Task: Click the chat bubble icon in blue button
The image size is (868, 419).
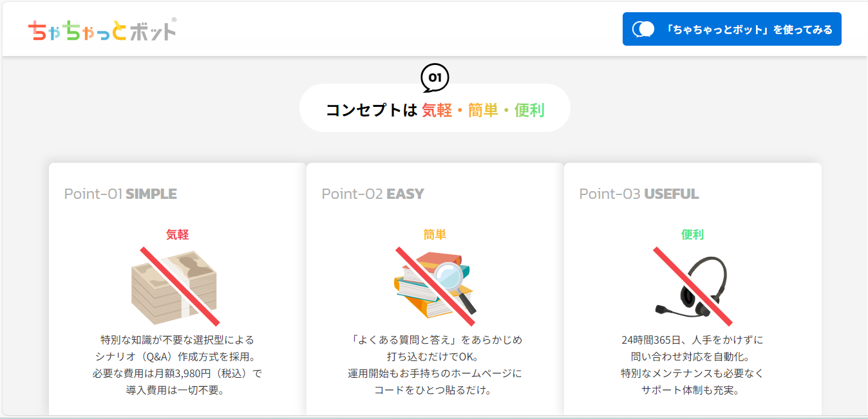Action: 643,29
